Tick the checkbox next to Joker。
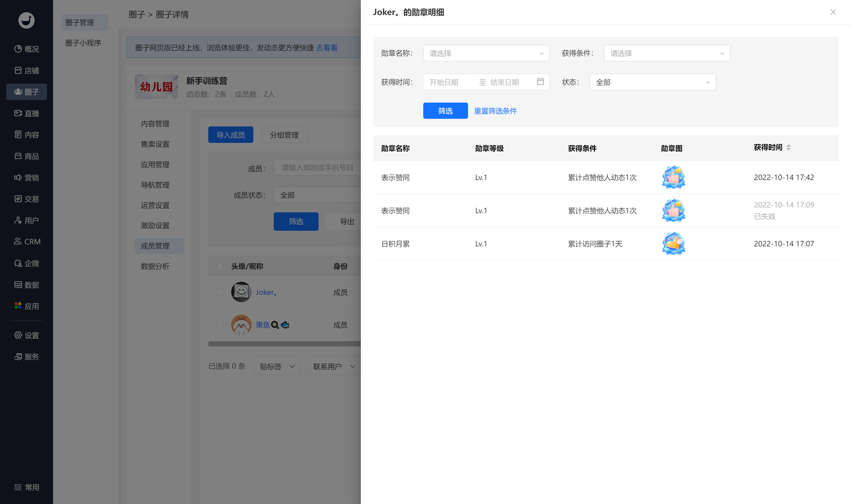The width and height of the screenshot is (851, 504). (220, 293)
